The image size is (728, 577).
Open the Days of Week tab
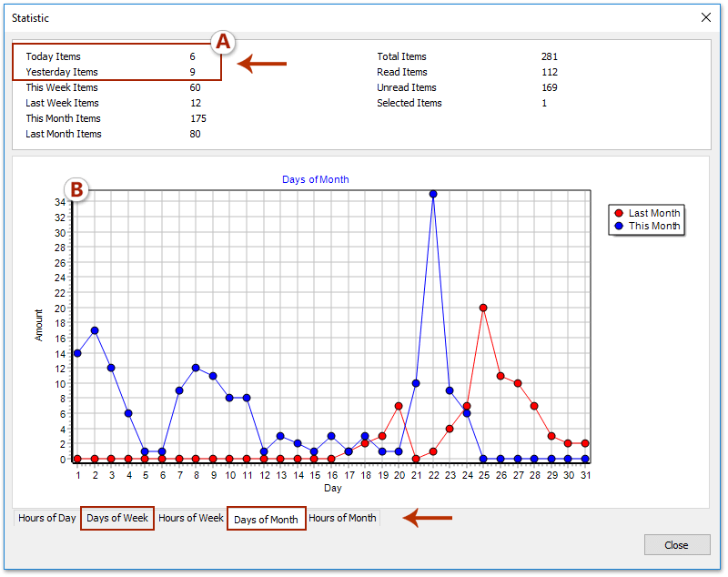117,519
